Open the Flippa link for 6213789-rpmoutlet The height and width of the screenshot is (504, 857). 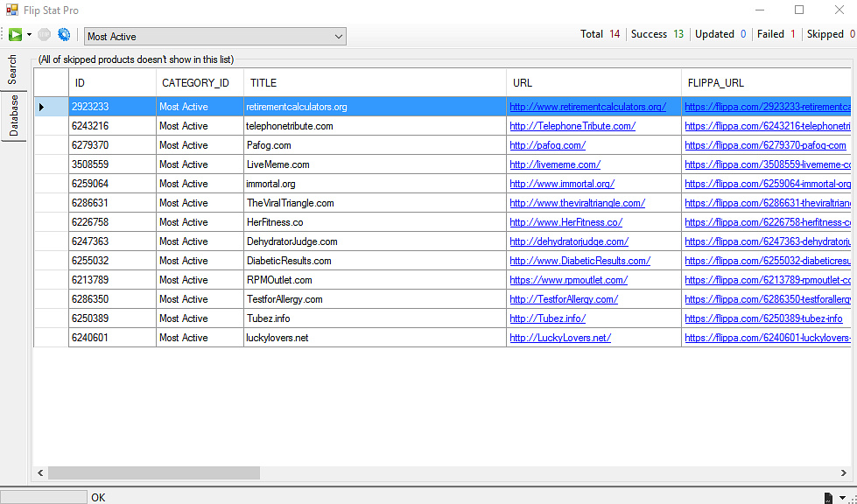(768, 280)
